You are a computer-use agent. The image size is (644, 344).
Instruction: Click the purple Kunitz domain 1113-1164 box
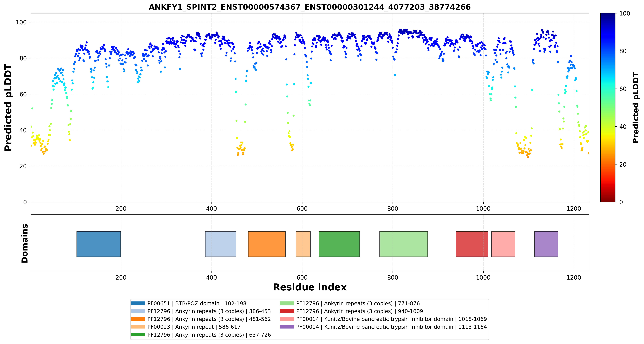[546, 244]
